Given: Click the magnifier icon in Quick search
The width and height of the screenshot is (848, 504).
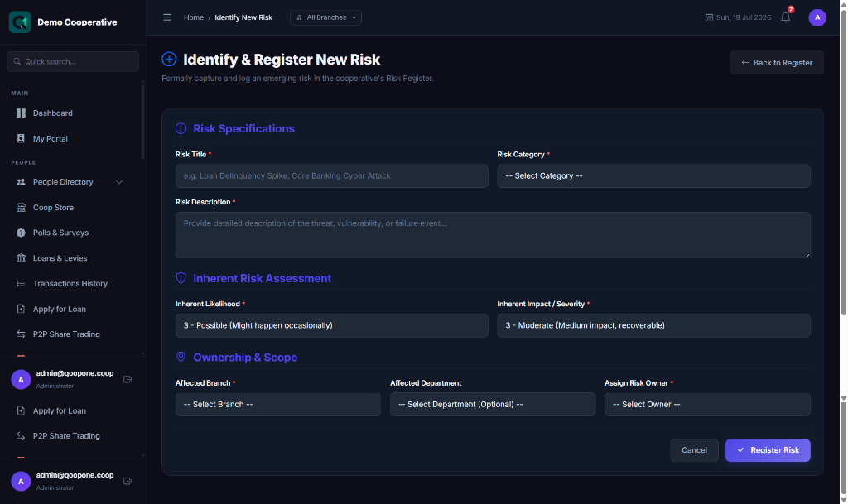Looking at the screenshot, I should [x=17, y=61].
